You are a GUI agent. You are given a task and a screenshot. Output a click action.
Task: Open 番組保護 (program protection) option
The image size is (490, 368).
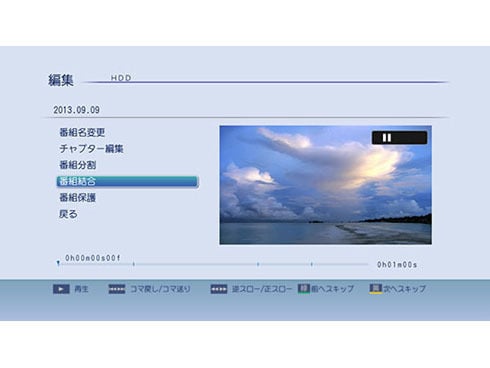pyautogui.click(x=78, y=197)
